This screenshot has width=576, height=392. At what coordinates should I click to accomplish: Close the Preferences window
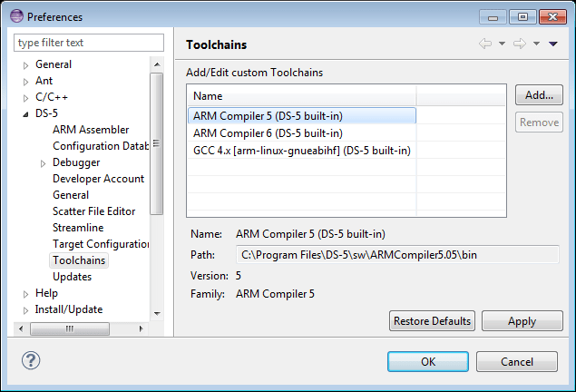coord(552,17)
